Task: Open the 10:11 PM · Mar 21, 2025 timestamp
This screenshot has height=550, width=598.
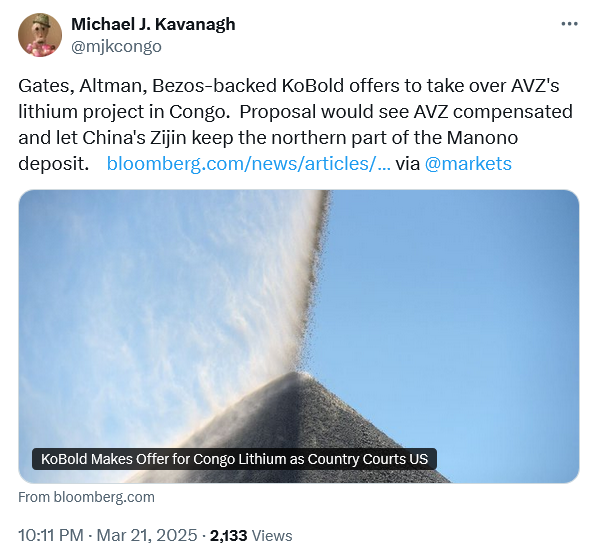Action: [x=108, y=535]
